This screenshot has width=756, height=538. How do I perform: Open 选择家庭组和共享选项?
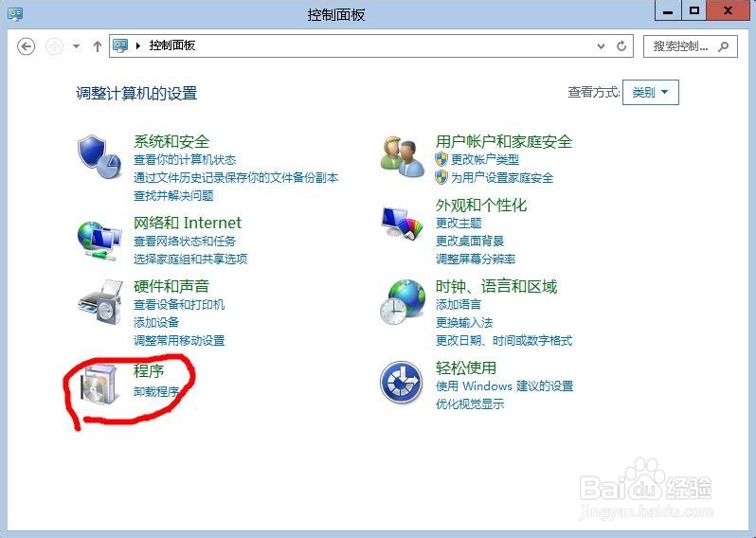pyautogui.click(x=190, y=259)
